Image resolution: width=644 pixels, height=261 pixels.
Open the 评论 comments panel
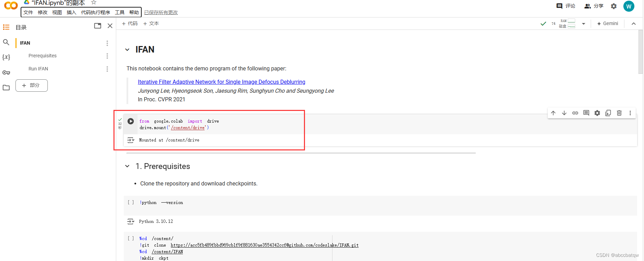[566, 6]
